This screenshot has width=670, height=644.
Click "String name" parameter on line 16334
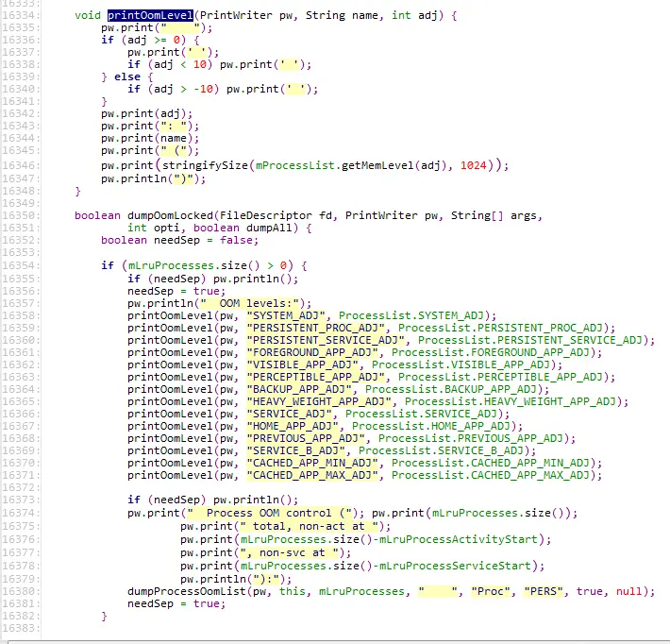tap(342, 15)
